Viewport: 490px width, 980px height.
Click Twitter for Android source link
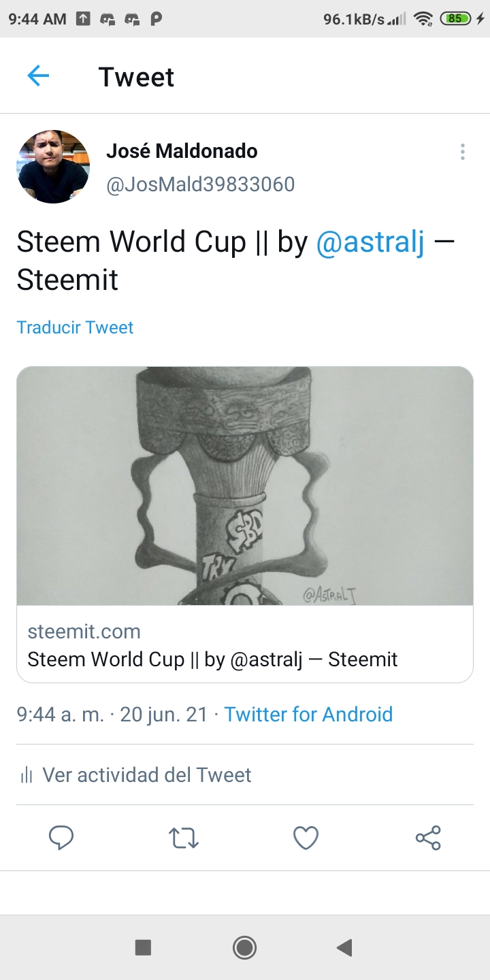(x=308, y=715)
